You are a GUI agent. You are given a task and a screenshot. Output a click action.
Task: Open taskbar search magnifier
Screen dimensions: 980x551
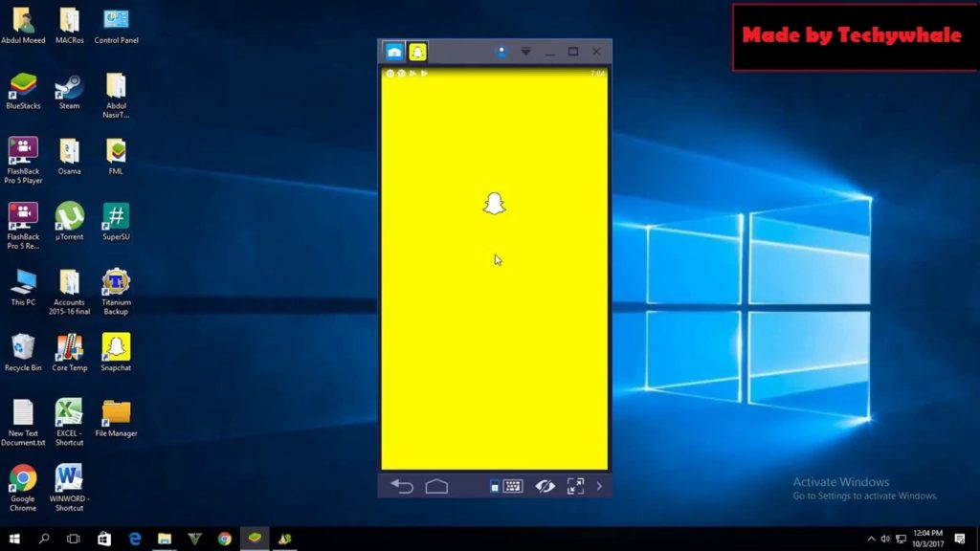pos(44,539)
